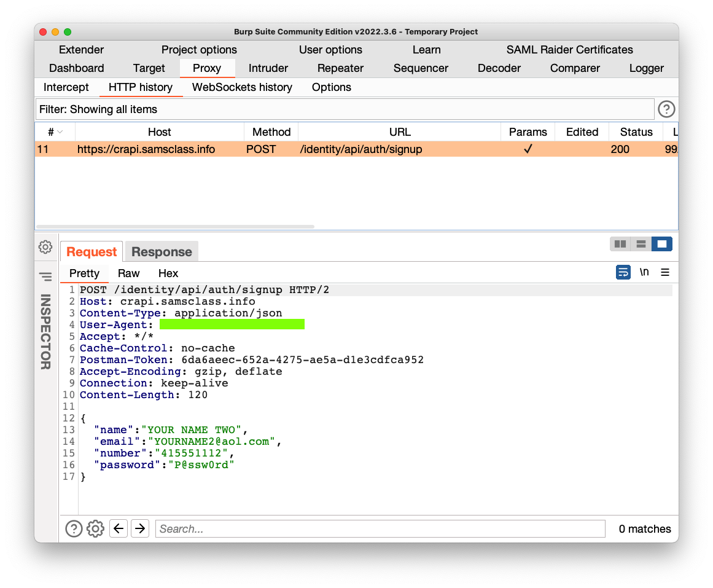Image resolution: width=713 pixels, height=588 pixels.
Task: Click the filter help question mark icon
Action: pos(666,109)
